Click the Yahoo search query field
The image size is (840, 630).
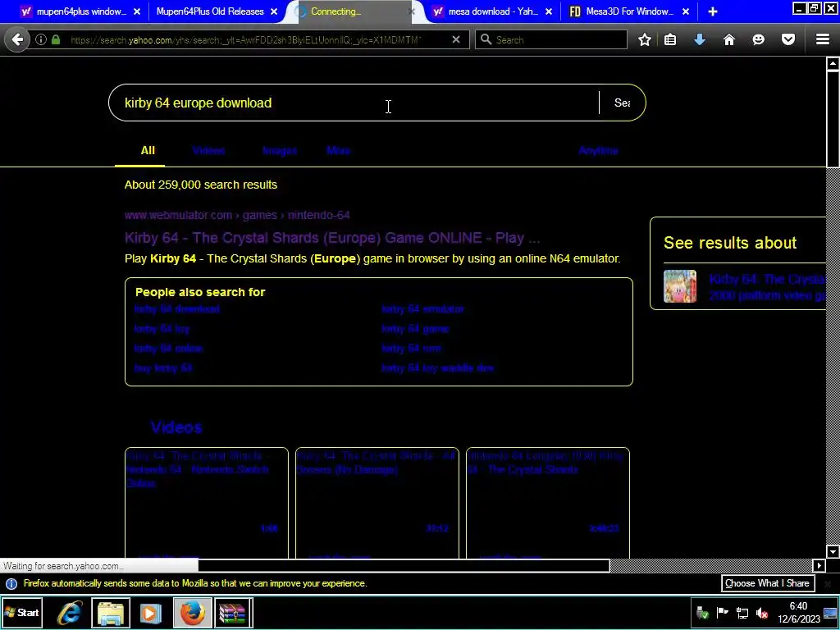[x=354, y=103]
